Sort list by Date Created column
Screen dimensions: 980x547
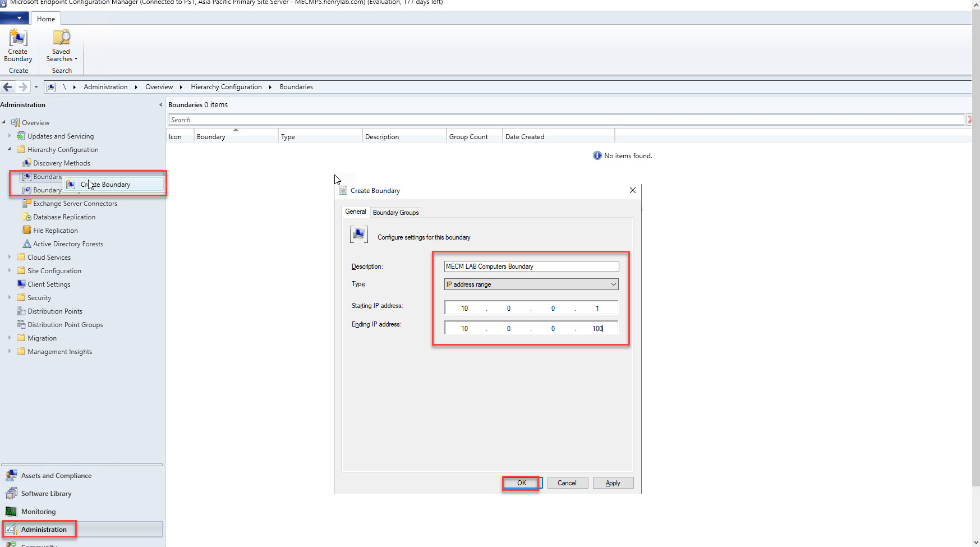click(524, 137)
